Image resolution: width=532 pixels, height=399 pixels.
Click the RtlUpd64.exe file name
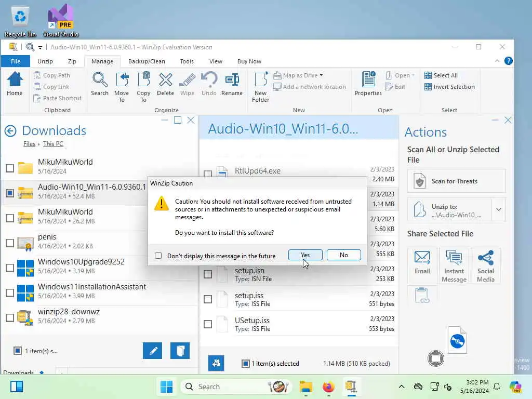(x=258, y=171)
